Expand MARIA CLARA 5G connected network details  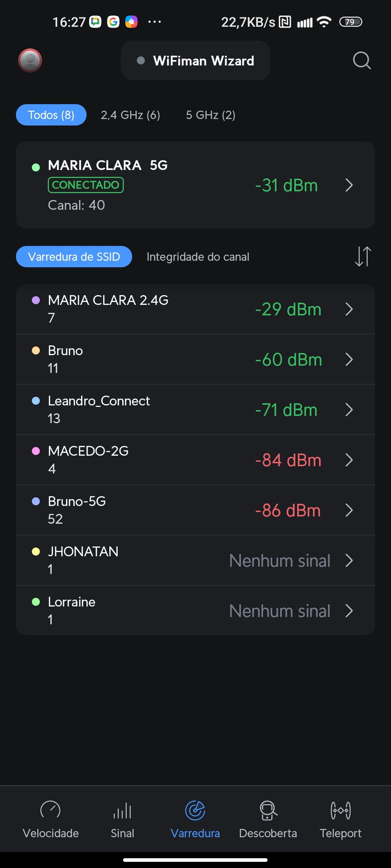coord(349,185)
